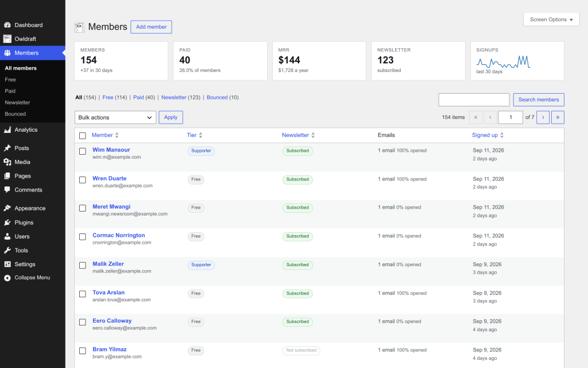This screenshot has width=588, height=368.
Task: Click the Owldraft owl icon in sidebar
Action: pos(7,39)
